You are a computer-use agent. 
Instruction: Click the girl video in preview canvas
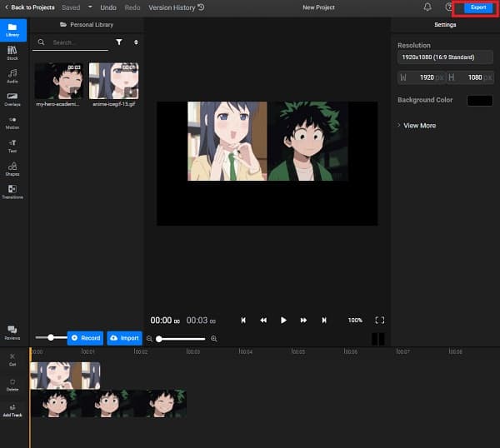(x=227, y=142)
